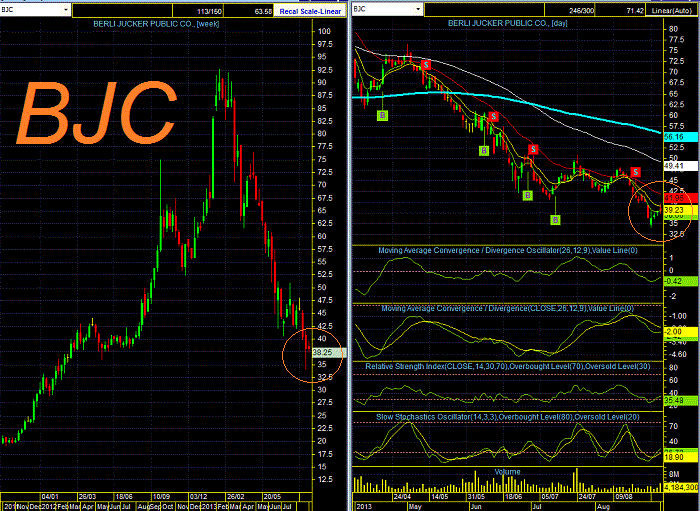Click the daily chart title BERLI JUCKER [day]
Image resolution: width=700 pixels, height=511 pixels.
[508, 23]
